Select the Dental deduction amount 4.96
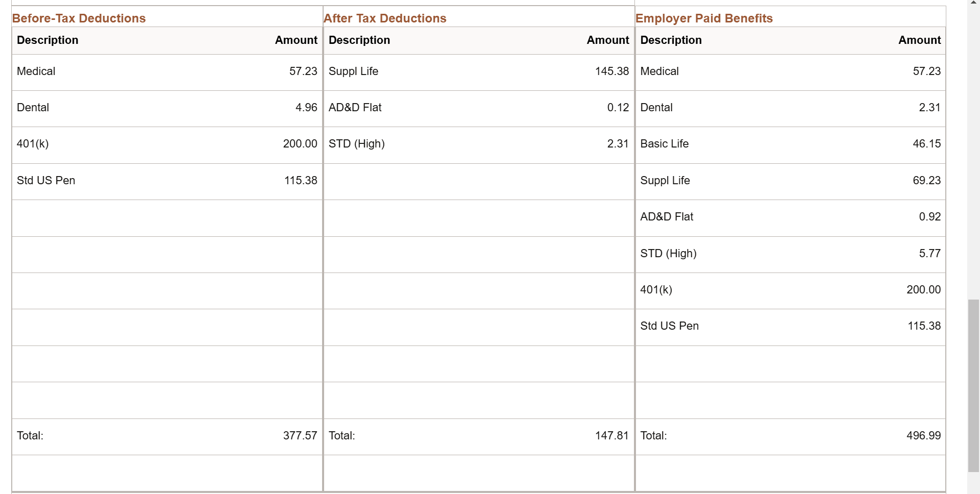Screen dimensions: 980x494 [306, 107]
